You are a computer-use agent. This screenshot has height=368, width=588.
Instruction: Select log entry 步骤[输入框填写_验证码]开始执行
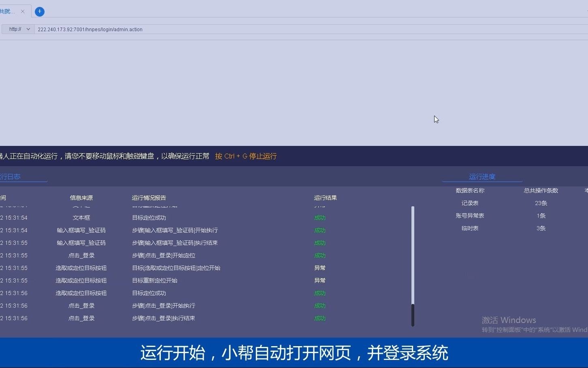pos(175,230)
